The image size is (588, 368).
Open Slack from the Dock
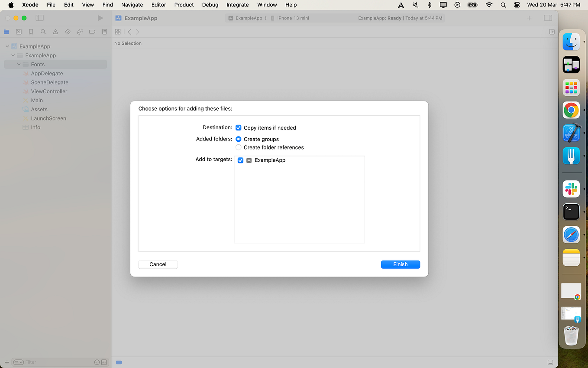pos(571,189)
